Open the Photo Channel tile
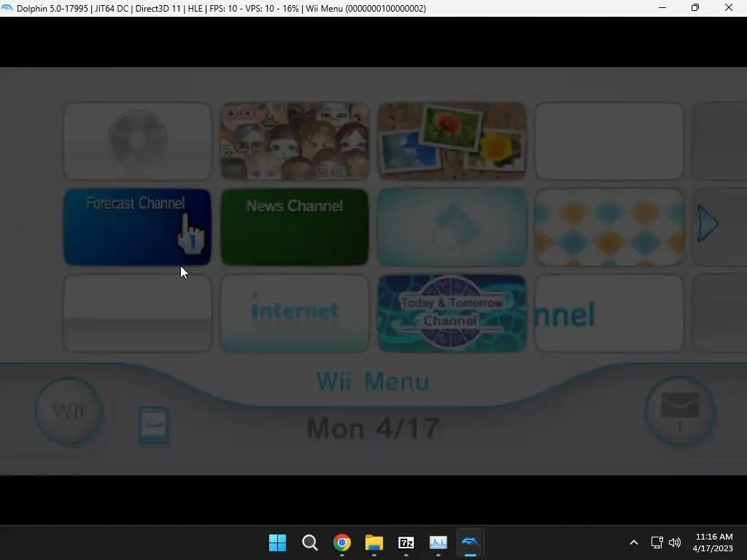The width and height of the screenshot is (747, 560). 452,141
